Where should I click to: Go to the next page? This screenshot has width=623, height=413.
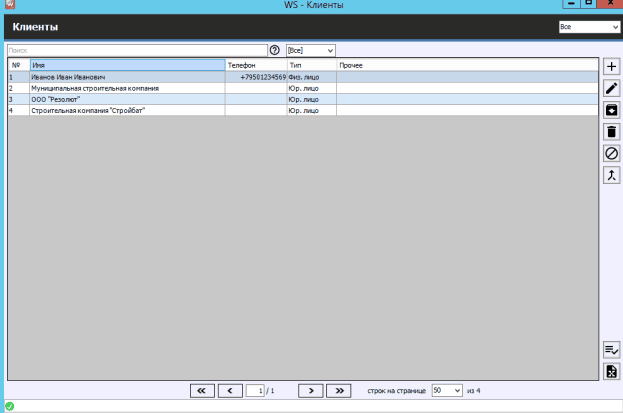tap(312, 390)
